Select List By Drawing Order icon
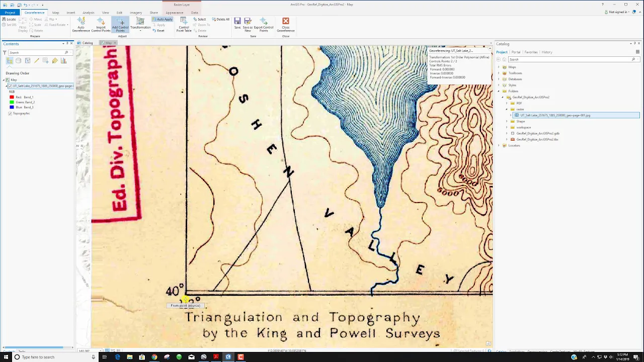 10,61
